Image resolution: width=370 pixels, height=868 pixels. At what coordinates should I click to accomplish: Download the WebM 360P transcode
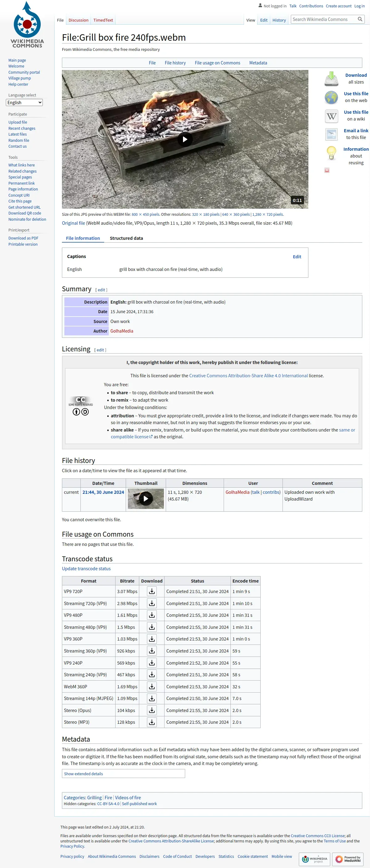(152, 686)
